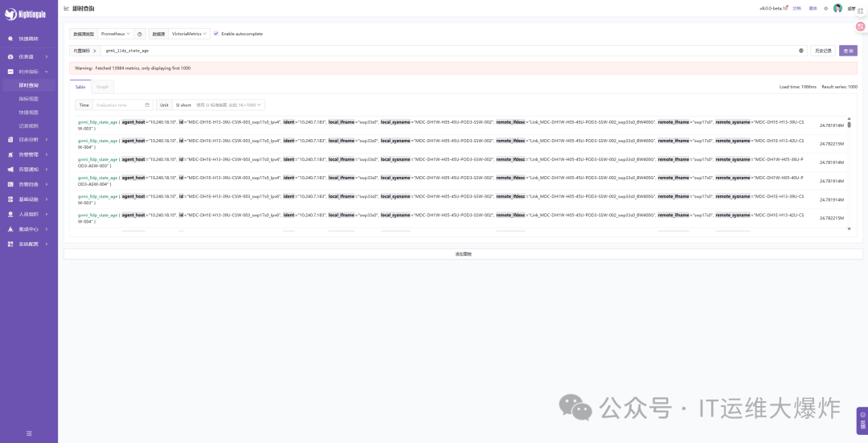Click the user avatar in the top bar

tap(837, 8)
